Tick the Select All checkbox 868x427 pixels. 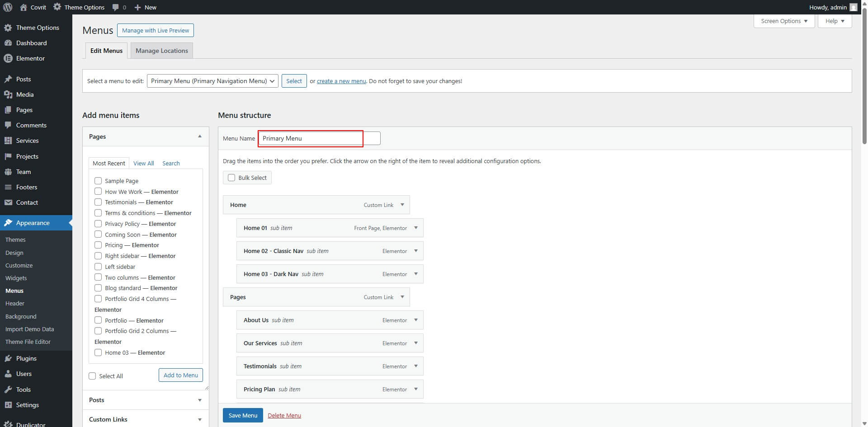93,376
